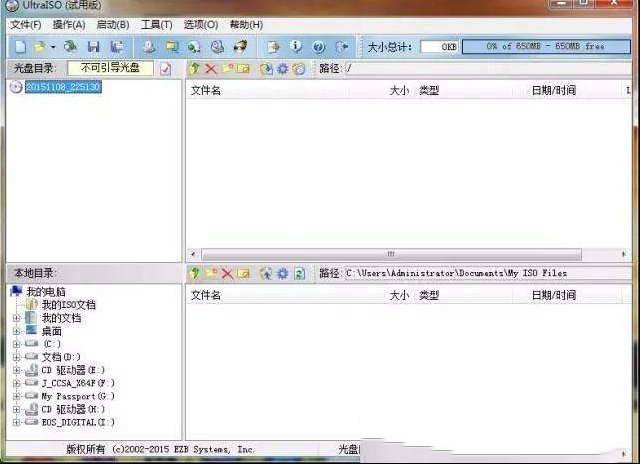Click the Open CD/DVD disc icon
The width and height of the screenshot is (640, 464).
pos(70,47)
